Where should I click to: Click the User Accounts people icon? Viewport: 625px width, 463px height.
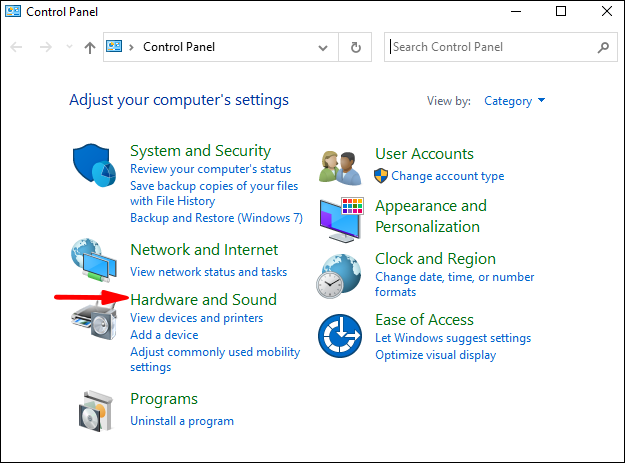[341, 165]
